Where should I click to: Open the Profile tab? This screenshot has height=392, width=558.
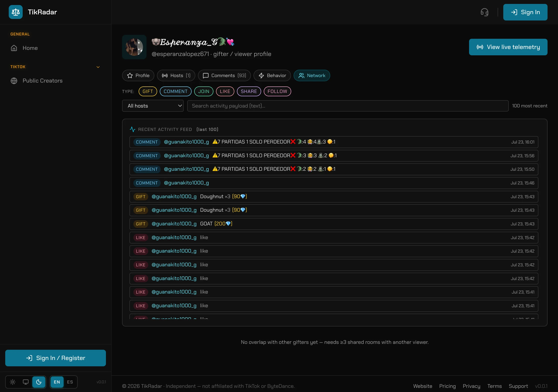(138, 76)
